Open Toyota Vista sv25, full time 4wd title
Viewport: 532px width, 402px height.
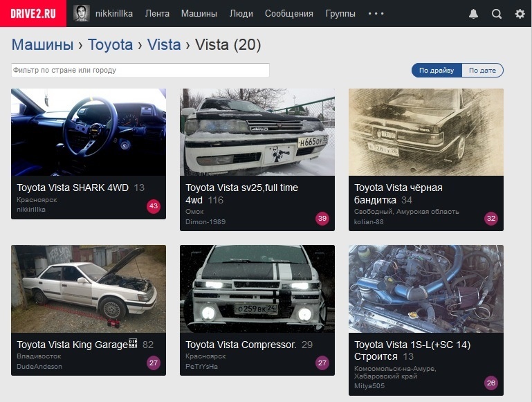(x=241, y=194)
